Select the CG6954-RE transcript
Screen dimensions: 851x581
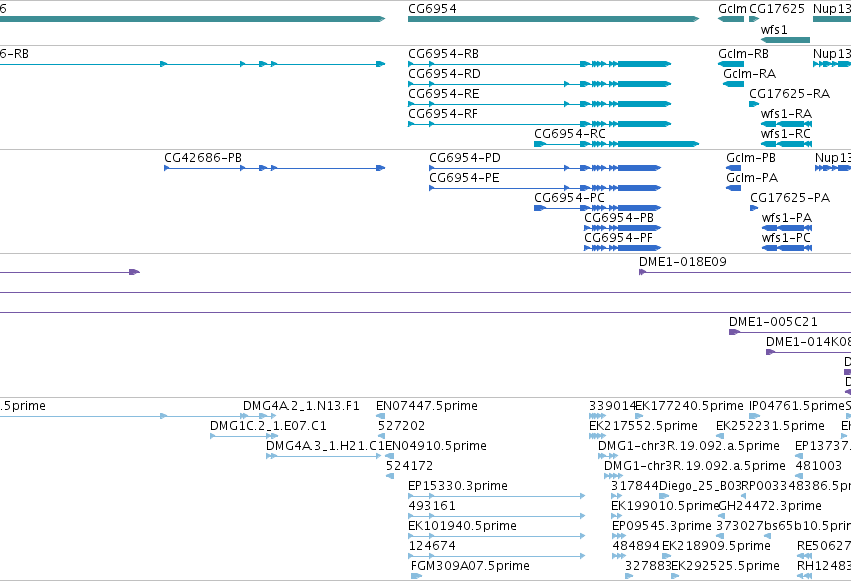click(539, 104)
